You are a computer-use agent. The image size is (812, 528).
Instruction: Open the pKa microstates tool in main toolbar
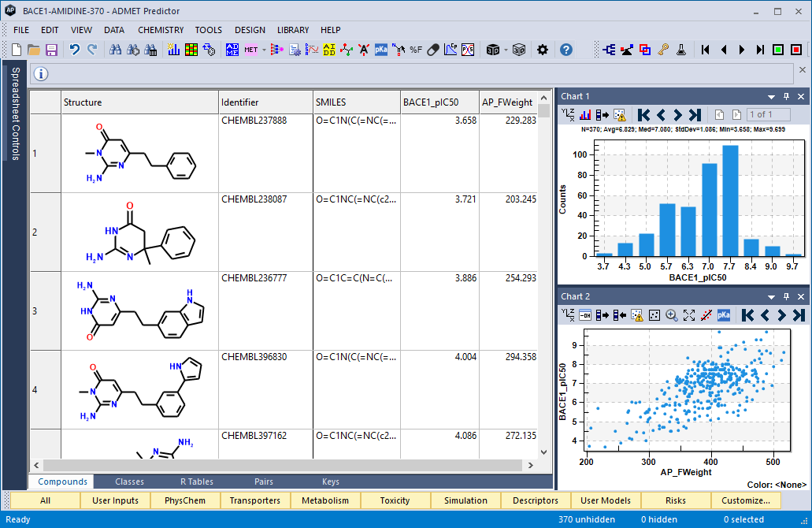click(x=381, y=50)
